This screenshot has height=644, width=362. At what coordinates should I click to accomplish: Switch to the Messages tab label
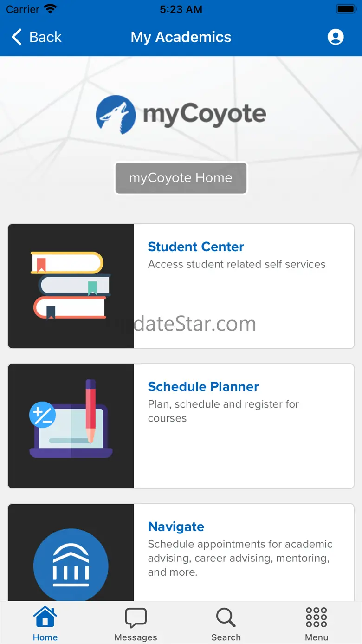136,637
